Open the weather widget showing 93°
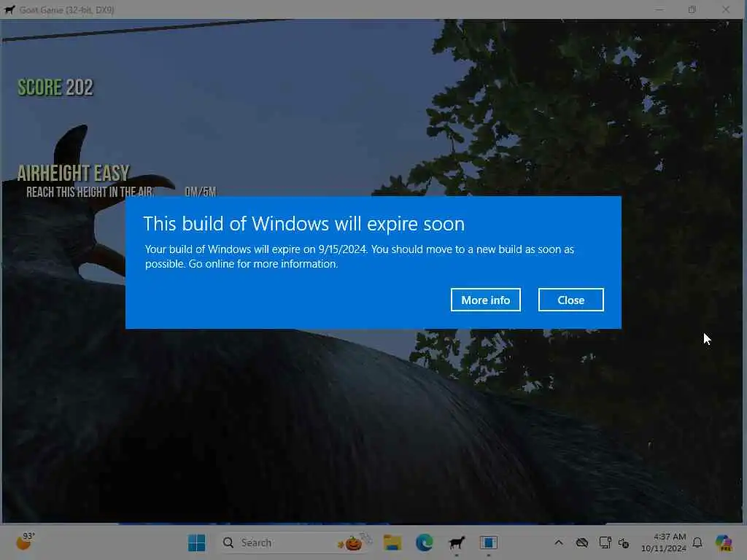Viewport: 747px width, 560px height. [x=26, y=542]
